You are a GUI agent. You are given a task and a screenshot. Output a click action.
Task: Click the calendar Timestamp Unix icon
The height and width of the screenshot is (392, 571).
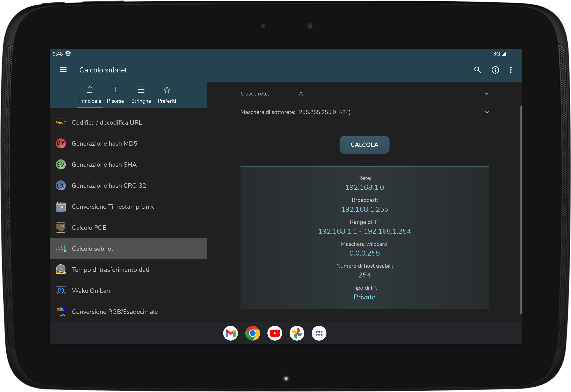coord(61,207)
